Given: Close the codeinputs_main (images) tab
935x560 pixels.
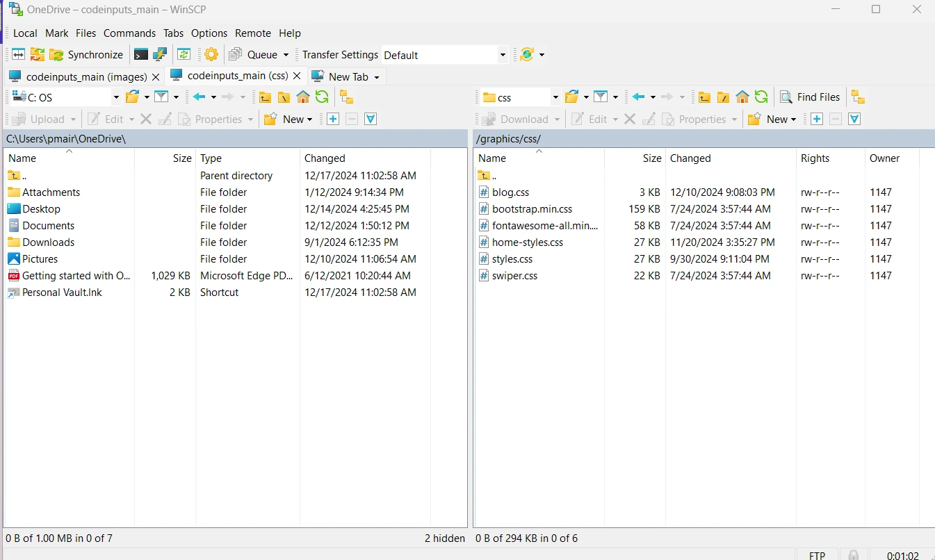Looking at the screenshot, I should point(156,76).
